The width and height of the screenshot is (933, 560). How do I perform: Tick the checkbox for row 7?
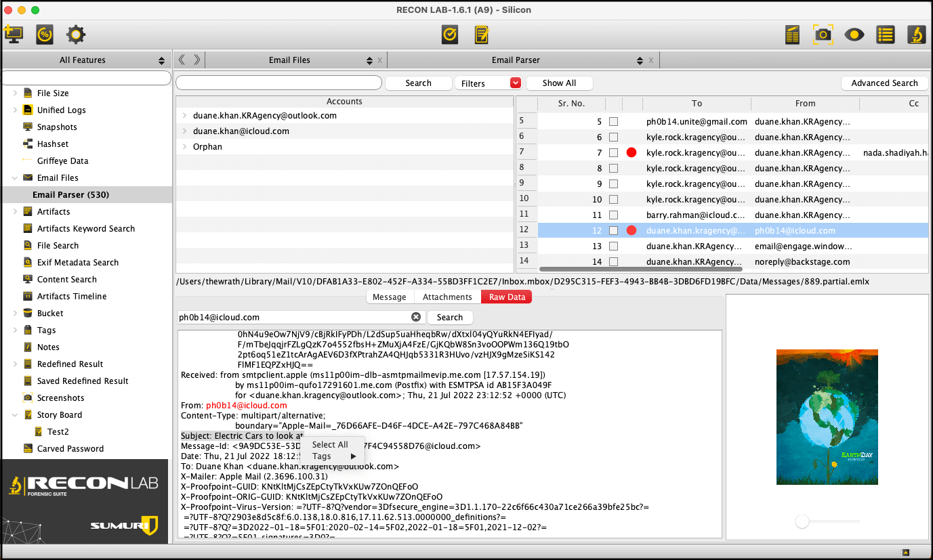click(613, 153)
